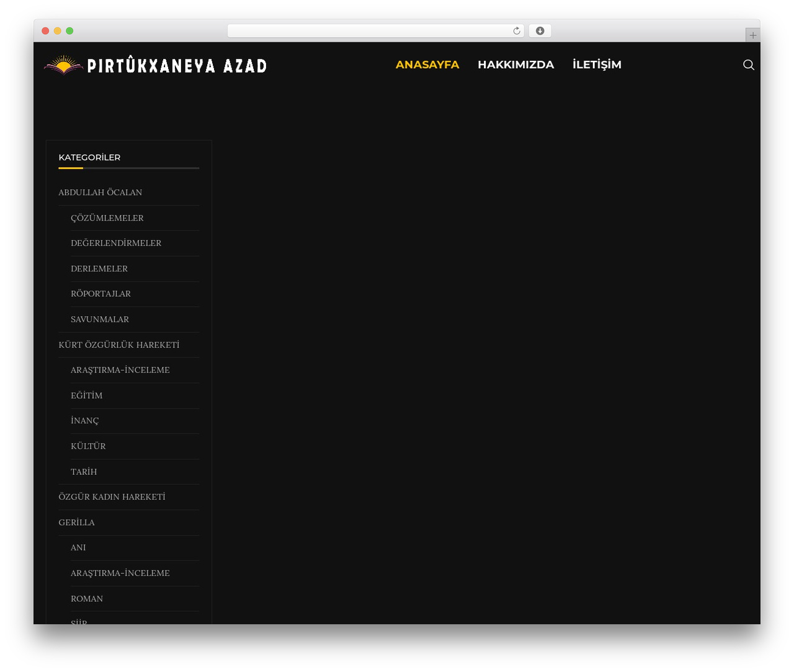Close the browser window with red button
Screen dimensions: 794x672
click(45, 31)
